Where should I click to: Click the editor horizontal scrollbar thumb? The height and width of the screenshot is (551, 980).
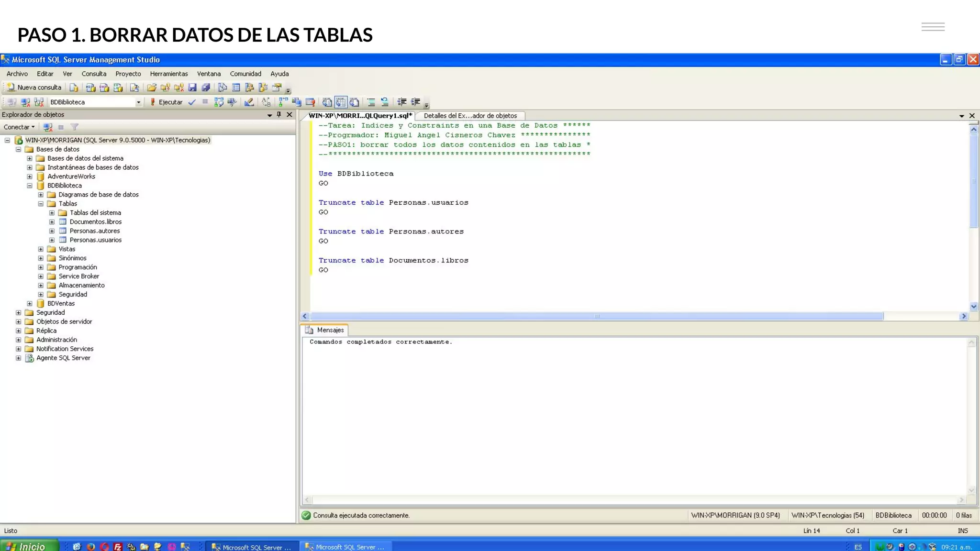click(x=597, y=316)
